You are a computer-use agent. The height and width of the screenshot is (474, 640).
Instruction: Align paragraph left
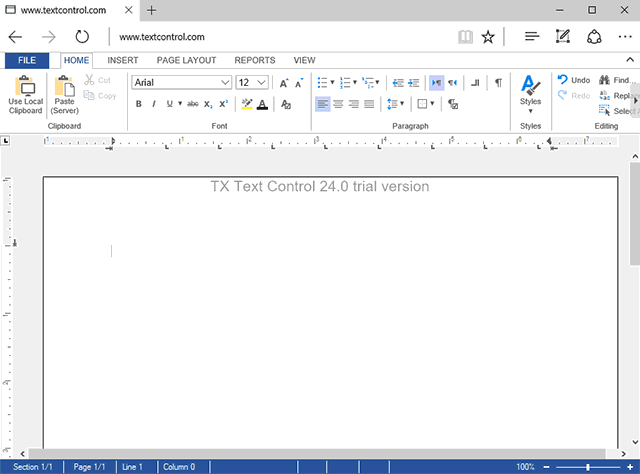coord(322,104)
